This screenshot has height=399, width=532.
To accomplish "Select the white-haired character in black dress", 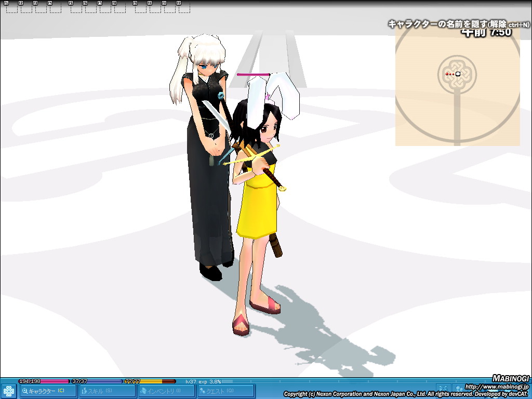I will [x=208, y=156].
